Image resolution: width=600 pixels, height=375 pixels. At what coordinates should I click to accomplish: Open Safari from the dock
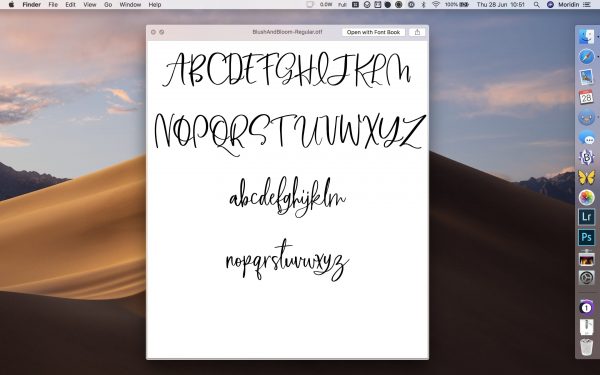click(x=586, y=57)
